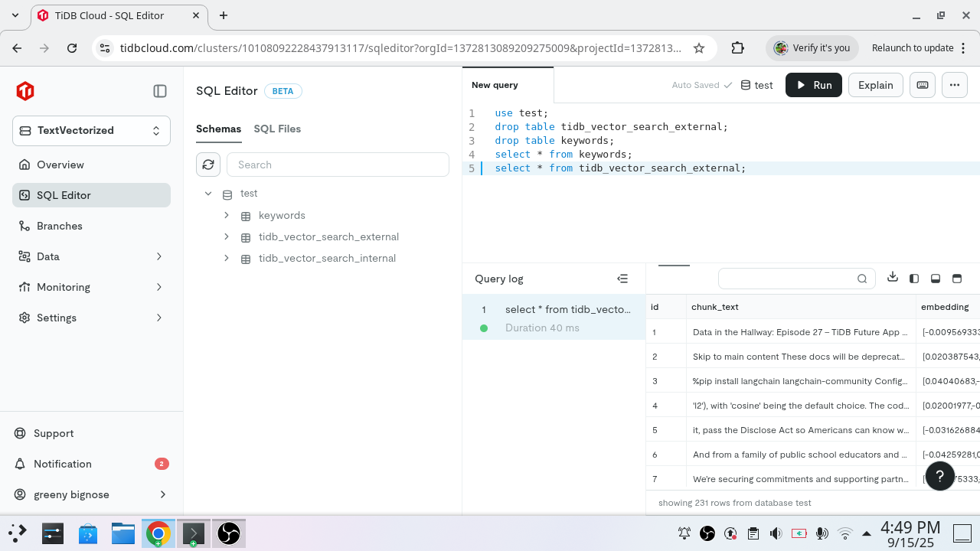Select SQL Editor in the sidebar
This screenshot has width=980, height=551.
click(x=91, y=195)
